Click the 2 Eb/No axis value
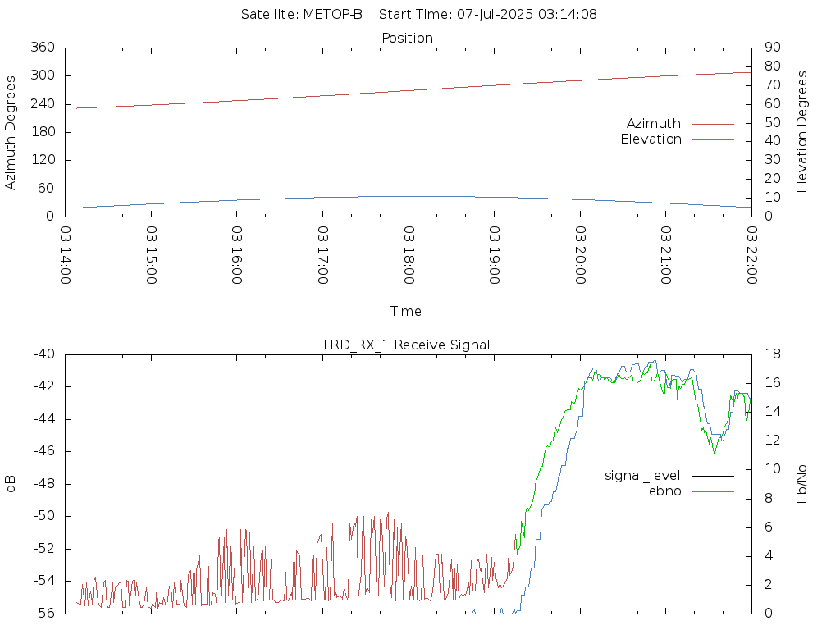Screen dimensions: 840x630 pyautogui.click(x=768, y=584)
